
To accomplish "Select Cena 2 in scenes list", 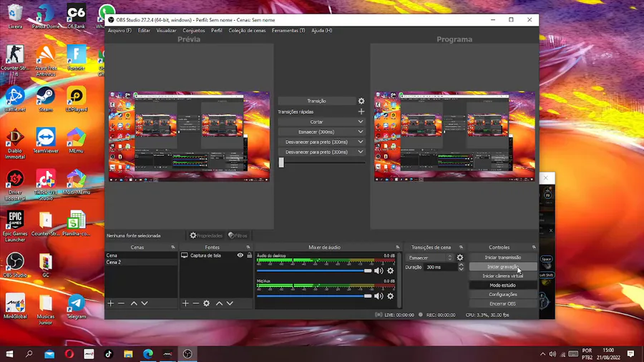I will coord(141,262).
